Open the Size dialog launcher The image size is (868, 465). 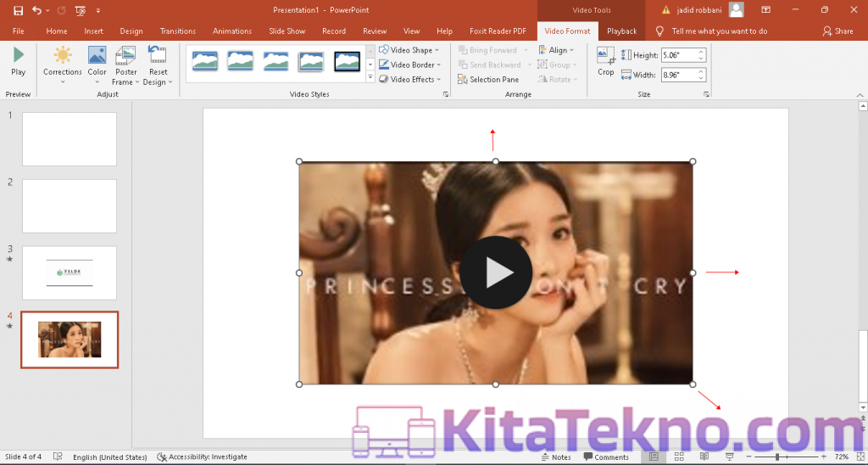click(706, 95)
